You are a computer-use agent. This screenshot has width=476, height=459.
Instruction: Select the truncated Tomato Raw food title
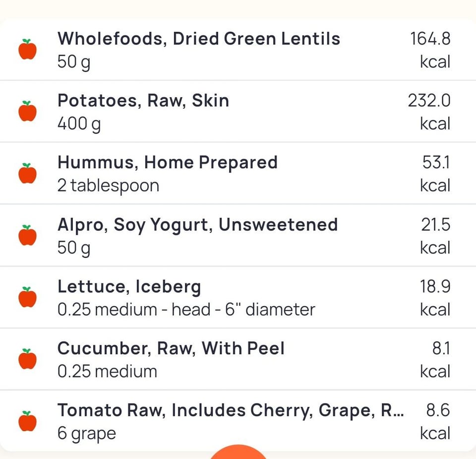pos(230,410)
